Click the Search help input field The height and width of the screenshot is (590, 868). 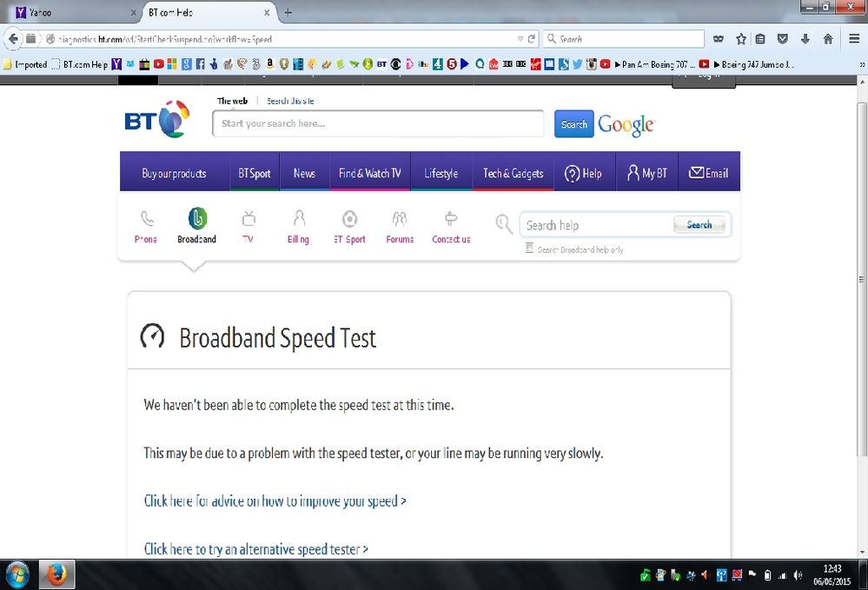point(597,225)
